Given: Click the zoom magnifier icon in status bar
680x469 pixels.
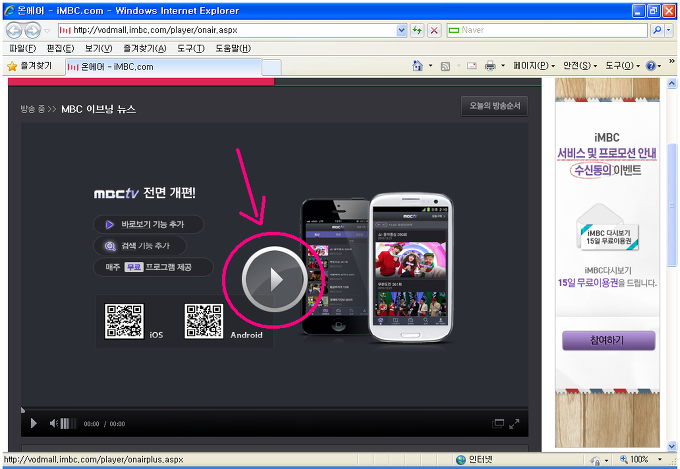Looking at the screenshot, I should tap(624, 459).
